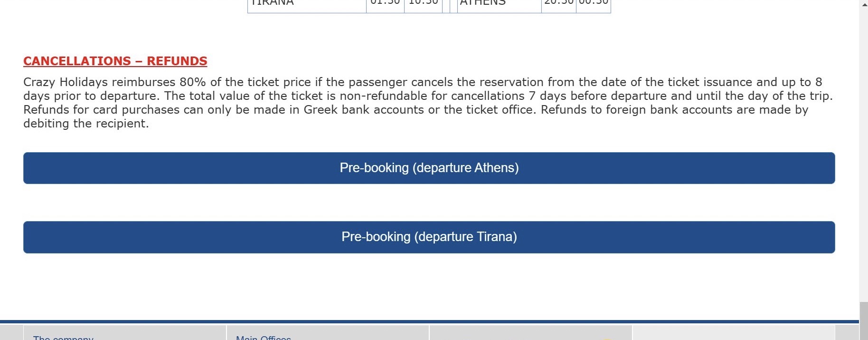Click the 00:30 time cell in Athens row

click(x=593, y=4)
